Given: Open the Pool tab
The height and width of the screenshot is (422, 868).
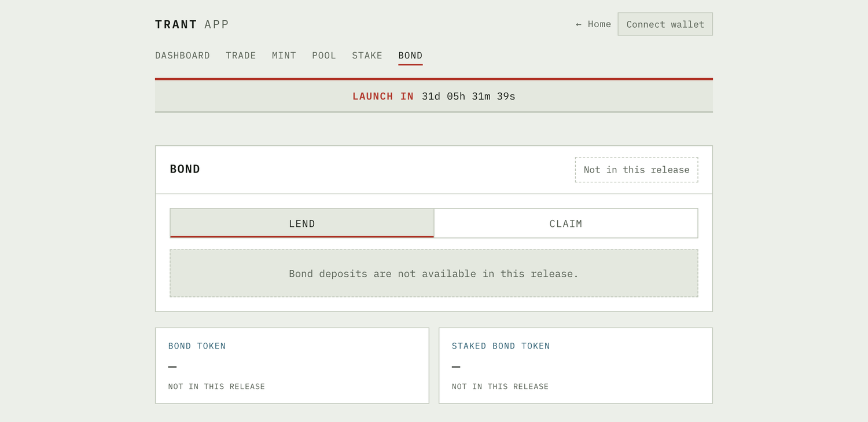Looking at the screenshot, I should coord(324,56).
